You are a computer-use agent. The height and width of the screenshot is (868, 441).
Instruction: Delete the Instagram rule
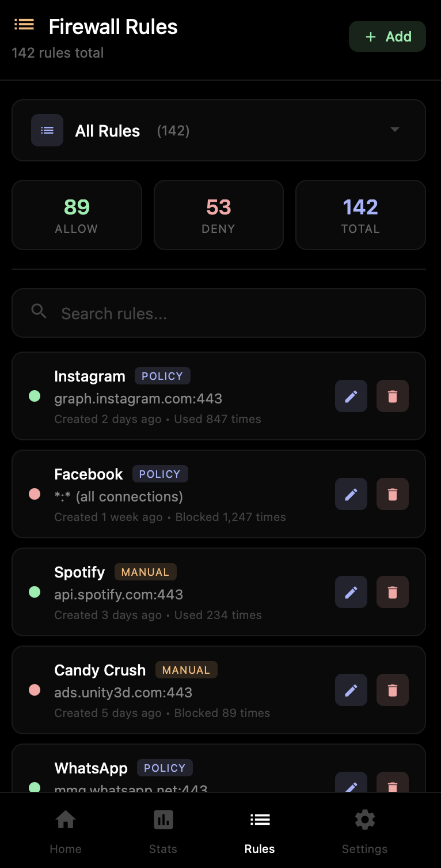tap(393, 396)
